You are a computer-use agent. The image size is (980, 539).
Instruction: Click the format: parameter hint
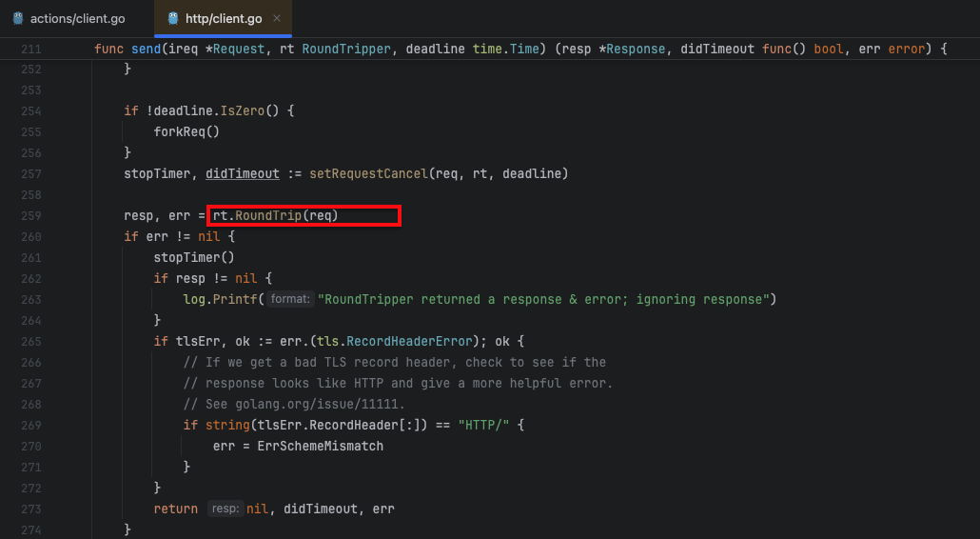290,300
